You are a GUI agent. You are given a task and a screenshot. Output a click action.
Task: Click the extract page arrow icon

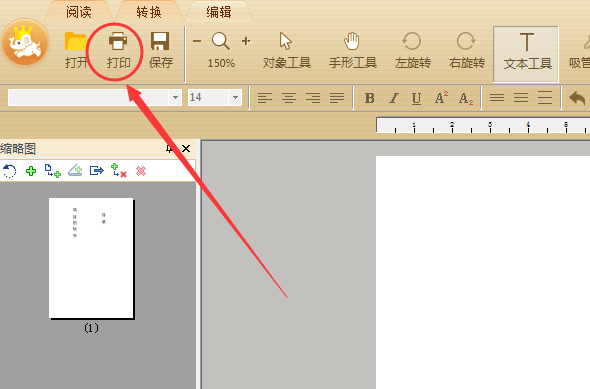pos(97,171)
